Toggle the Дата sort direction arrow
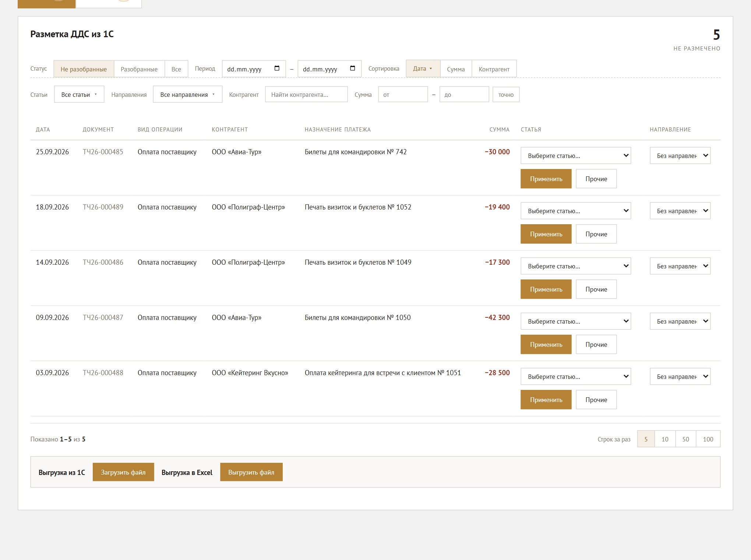 pos(431,69)
